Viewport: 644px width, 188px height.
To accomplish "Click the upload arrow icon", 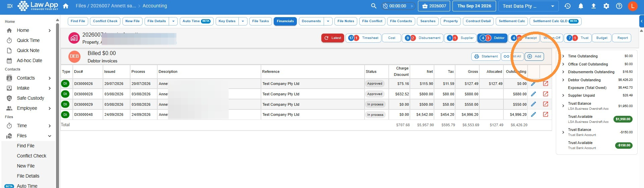I will click(x=593, y=6).
